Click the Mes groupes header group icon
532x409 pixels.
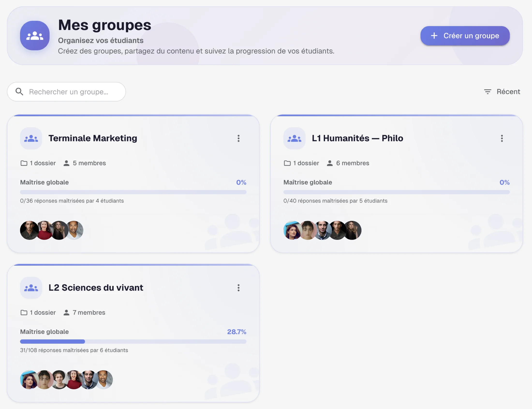pos(35,36)
